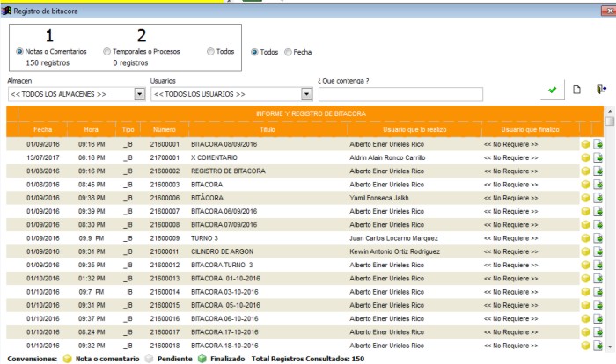Click the scrollbar down arrow
The image size is (616, 364).
point(610,347)
